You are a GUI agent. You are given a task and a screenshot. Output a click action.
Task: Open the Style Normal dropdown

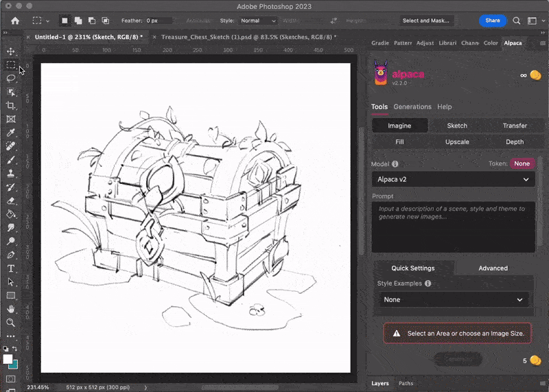tap(258, 21)
